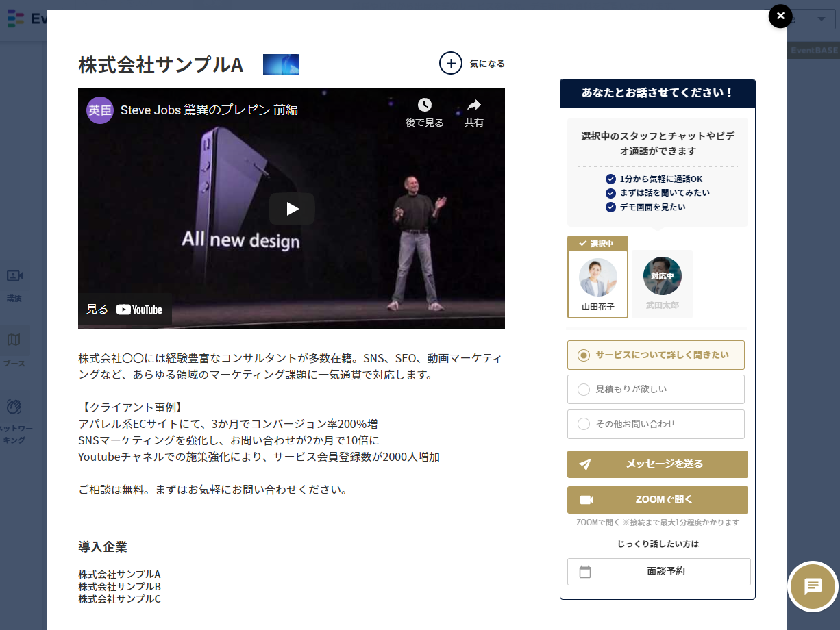
Task: Click the 後で見る clock icon
Action: 425,105
